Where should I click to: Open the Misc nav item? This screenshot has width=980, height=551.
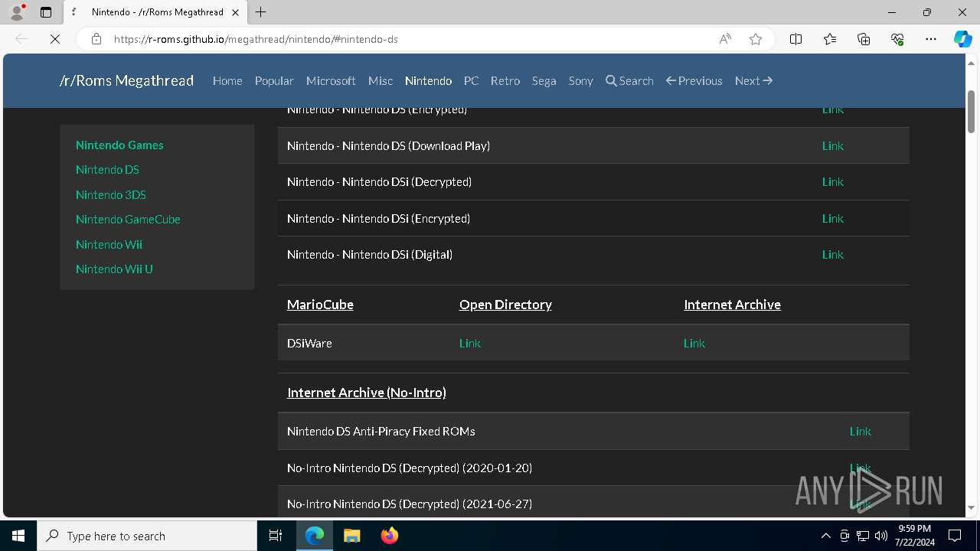pyautogui.click(x=381, y=80)
